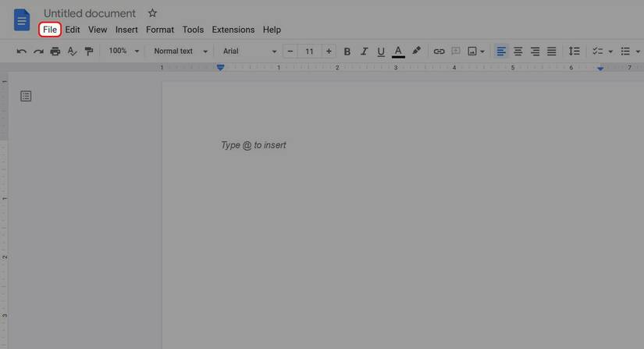The width and height of the screenshot is (644, 349).
Task: Align text right
Action: [535, 52]
